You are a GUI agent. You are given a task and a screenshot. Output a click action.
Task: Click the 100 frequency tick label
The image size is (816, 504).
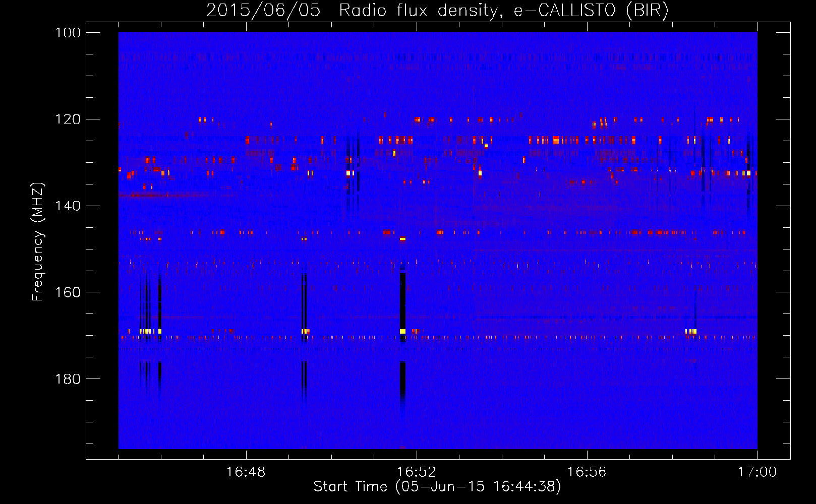tap(68, 33)
